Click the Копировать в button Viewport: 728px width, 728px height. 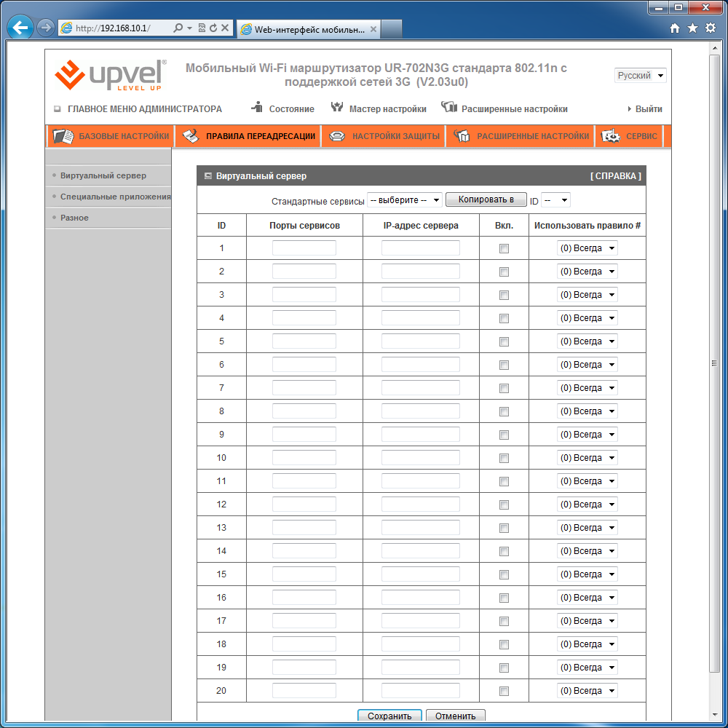486,199
